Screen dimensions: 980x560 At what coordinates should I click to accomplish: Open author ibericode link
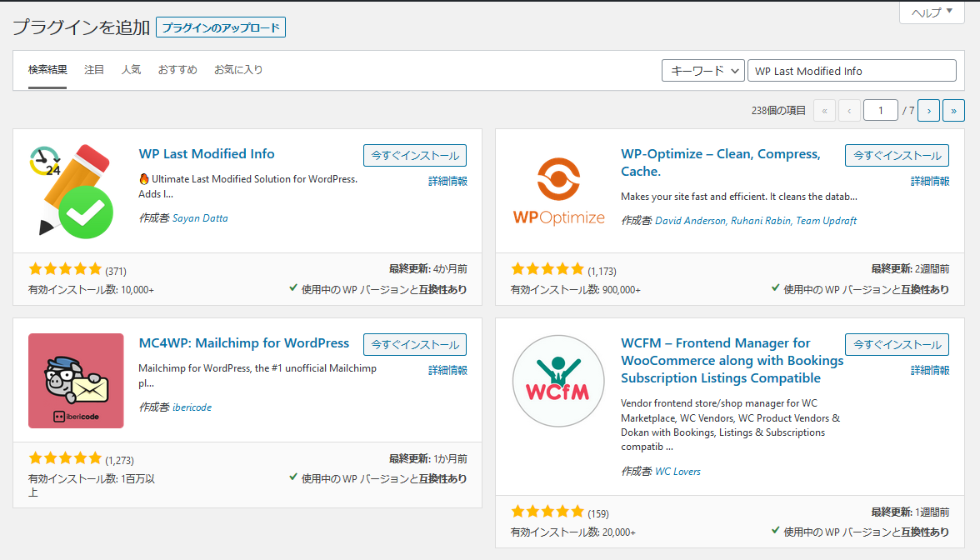[x=192, y=407]
